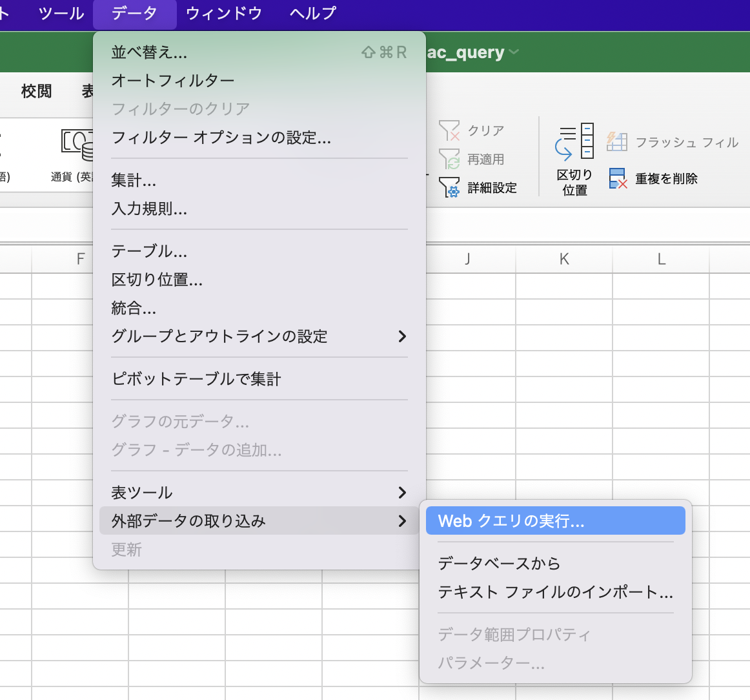Choose 入力規則... from menu
Viewport: 750px width, 700px height.
[259, 209]
